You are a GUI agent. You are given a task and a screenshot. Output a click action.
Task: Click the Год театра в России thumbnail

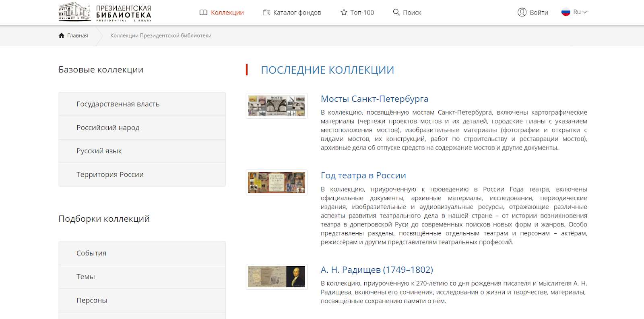(277, 182)
